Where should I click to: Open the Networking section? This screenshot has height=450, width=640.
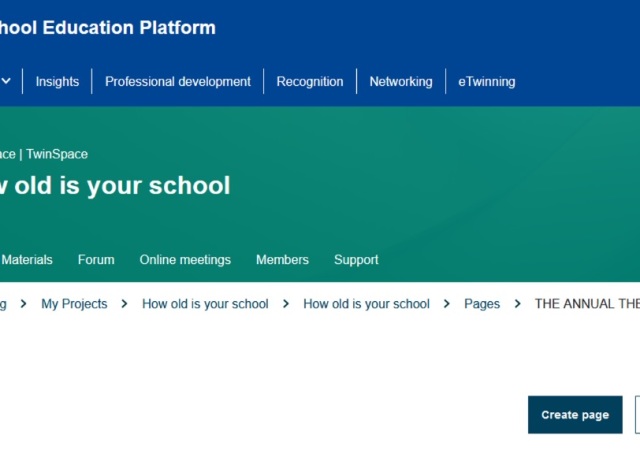coord(401,82)
